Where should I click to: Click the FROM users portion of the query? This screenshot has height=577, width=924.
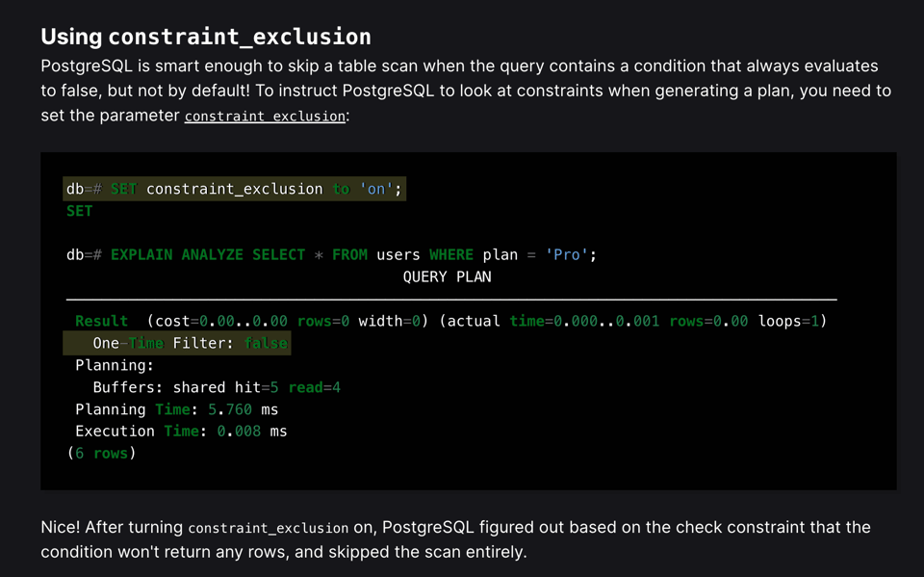pos(375,254)
